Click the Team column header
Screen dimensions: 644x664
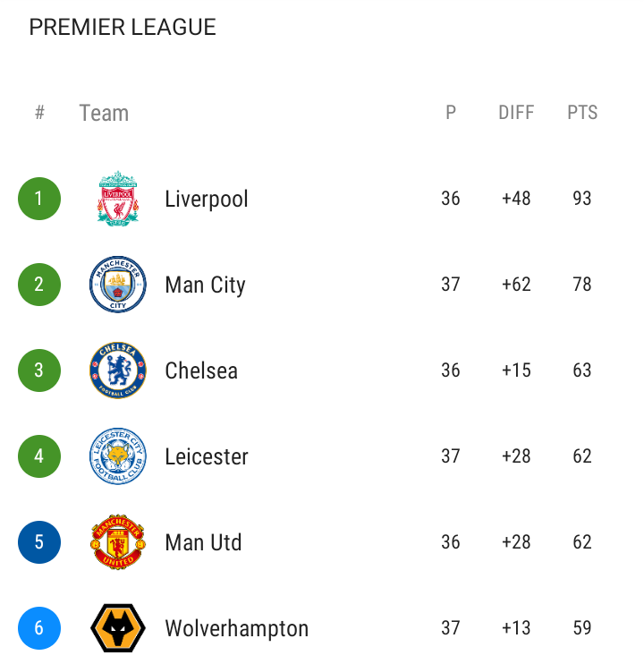[104, 113]
